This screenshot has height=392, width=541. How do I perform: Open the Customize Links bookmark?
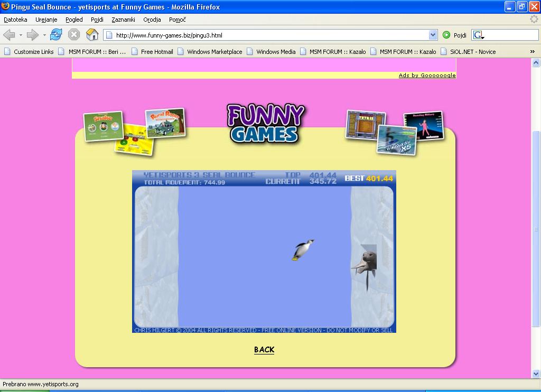pyautogui.click(x=29, y=52)
